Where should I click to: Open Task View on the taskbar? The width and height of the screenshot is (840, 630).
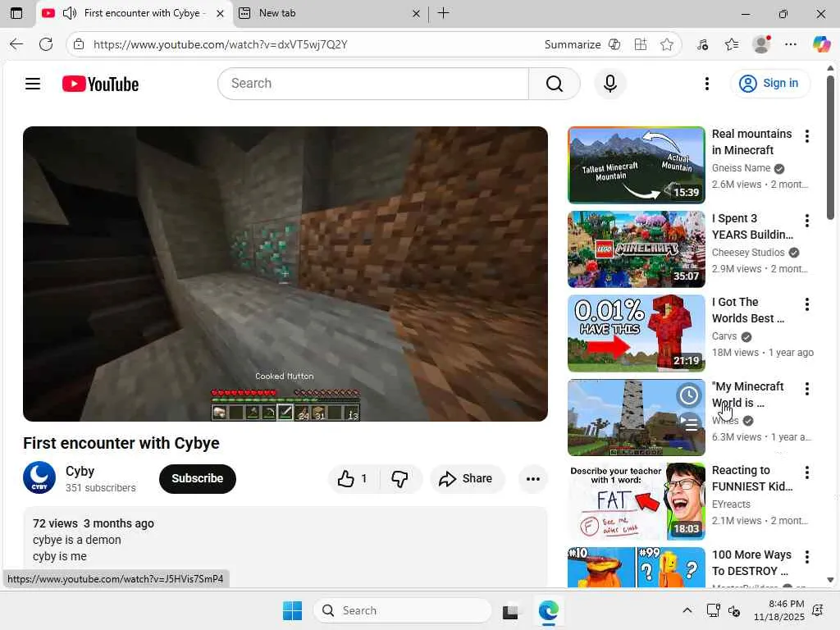tap(510, 610)
